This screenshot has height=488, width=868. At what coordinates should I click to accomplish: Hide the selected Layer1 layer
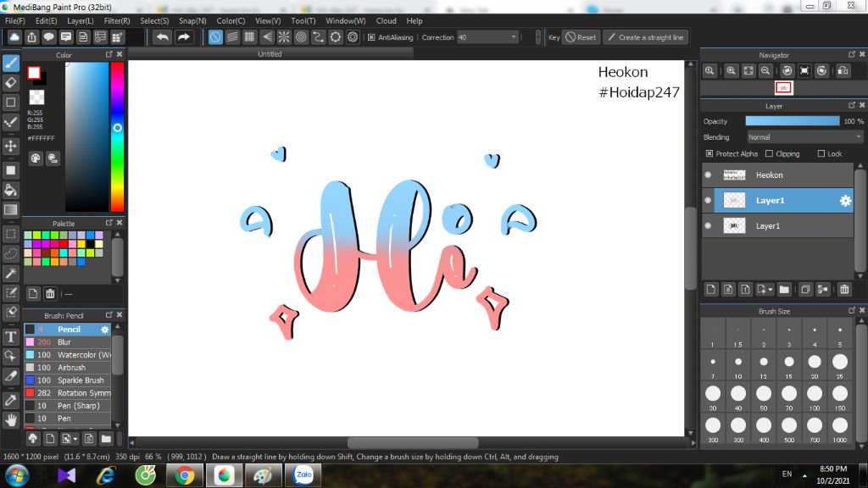[708, 200]
